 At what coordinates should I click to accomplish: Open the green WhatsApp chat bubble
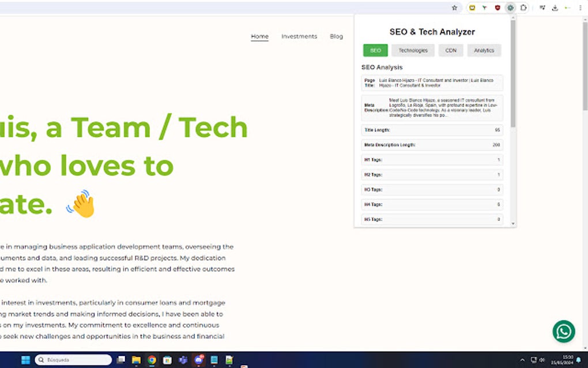tap(564, 332)
